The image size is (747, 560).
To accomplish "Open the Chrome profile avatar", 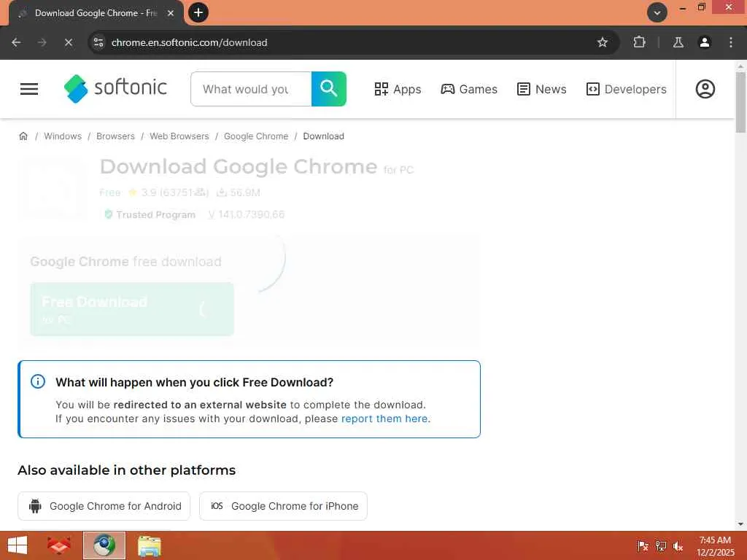I will point(704,42).
